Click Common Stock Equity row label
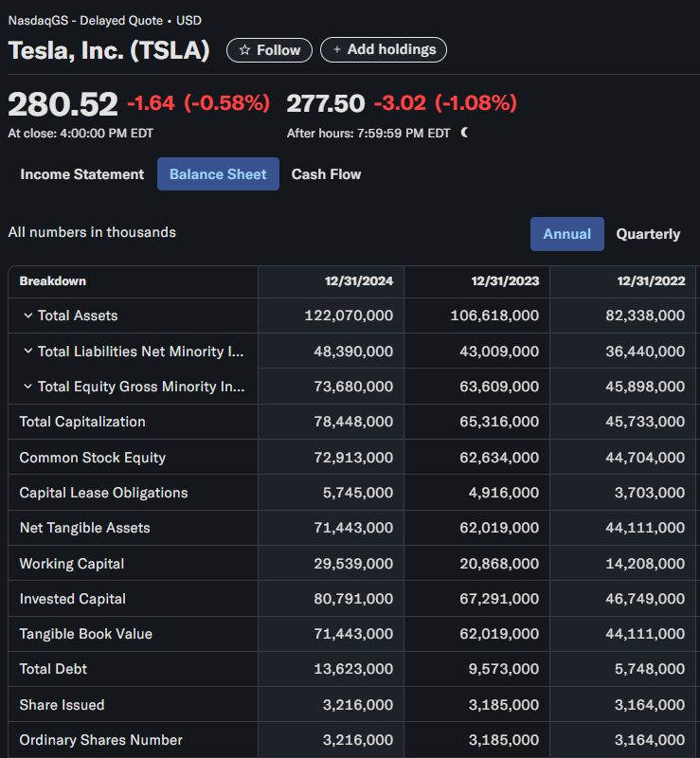The height and width of the screenshot is (758, 700). [92, 458]
